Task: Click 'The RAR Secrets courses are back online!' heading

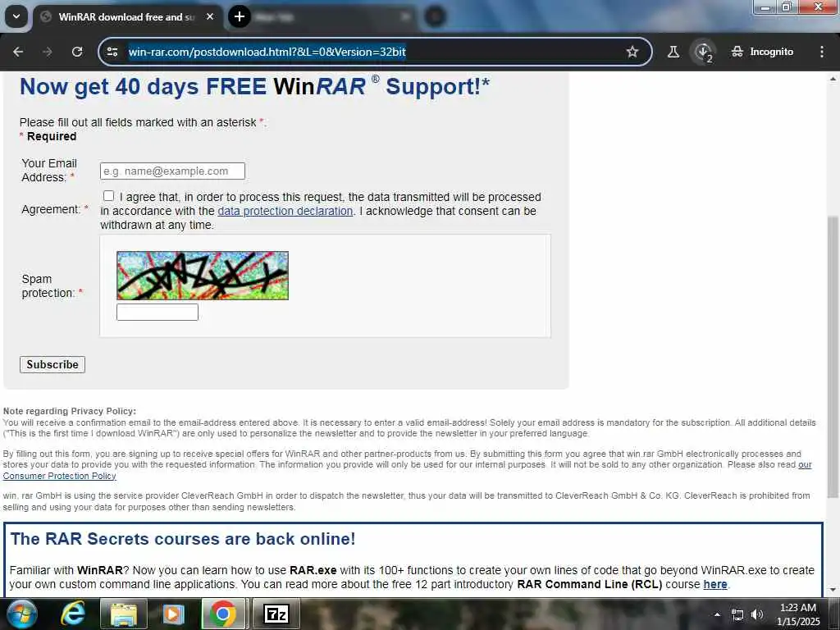Action: coord(183,539)
